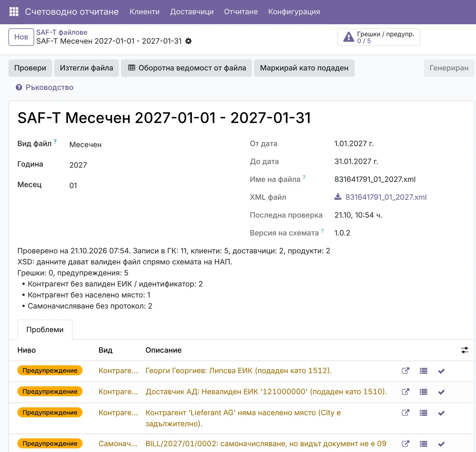476x452 pixels.
Task: Open list icon for Lieferant AG row
Action: pos(424,413)
